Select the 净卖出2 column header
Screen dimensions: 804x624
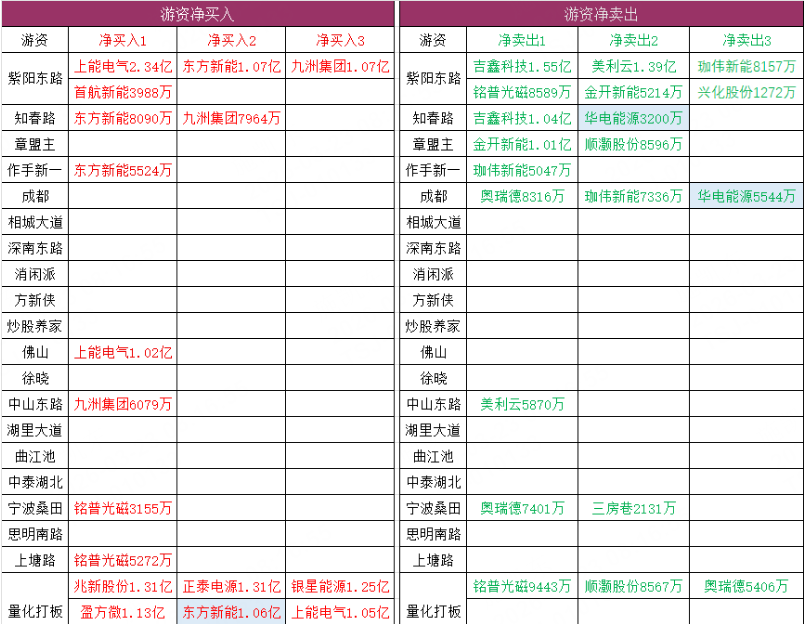click(x=634, y=40)
